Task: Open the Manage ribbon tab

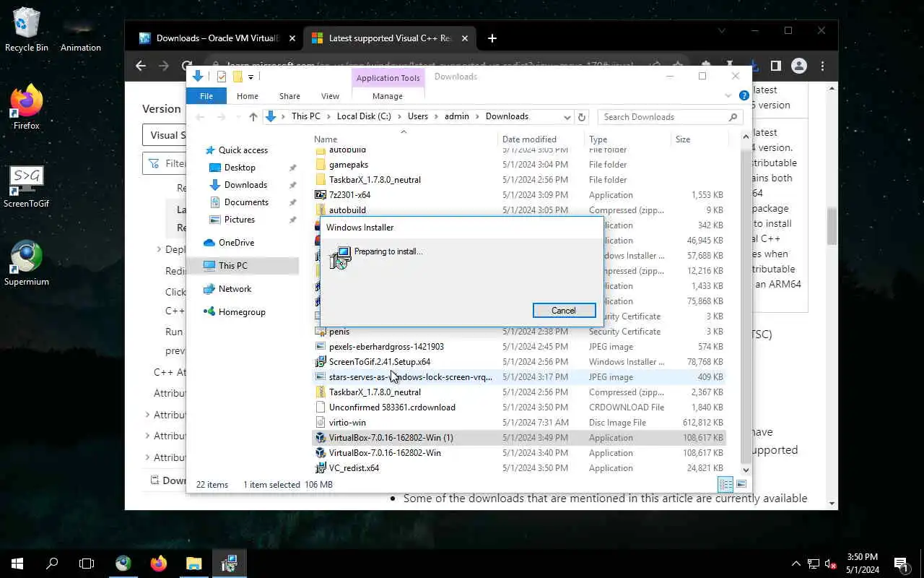Action: point(388,96)
